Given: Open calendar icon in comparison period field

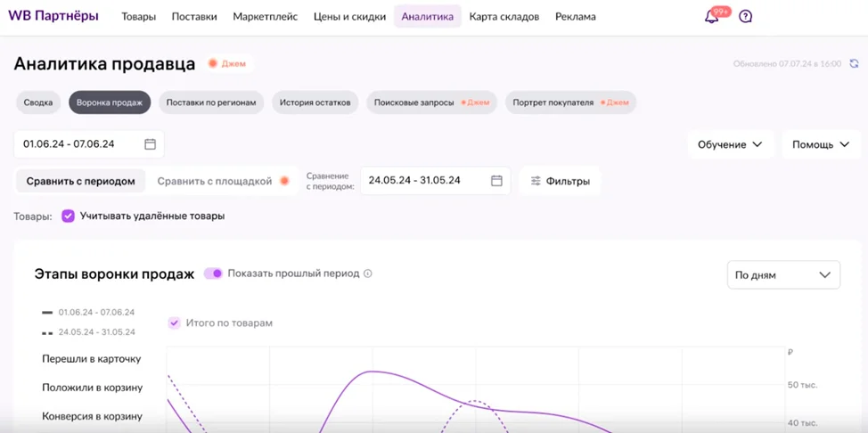Looking at the screenshot, I should click(496, 181).
